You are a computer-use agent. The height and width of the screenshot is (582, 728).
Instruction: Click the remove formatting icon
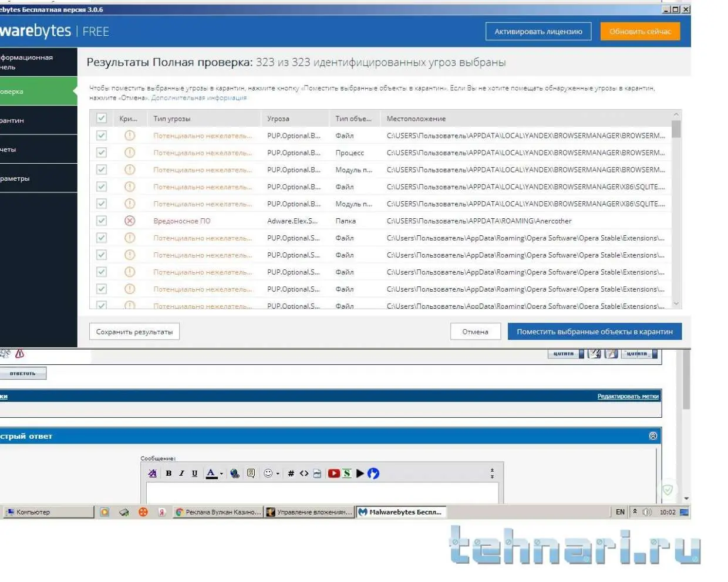[x=153, y=473]
